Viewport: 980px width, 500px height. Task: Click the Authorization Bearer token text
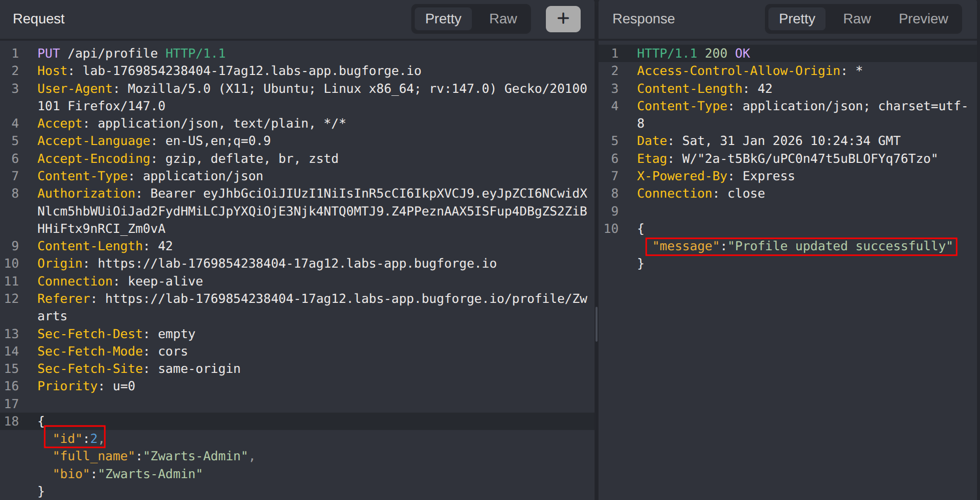coord(312,211)
